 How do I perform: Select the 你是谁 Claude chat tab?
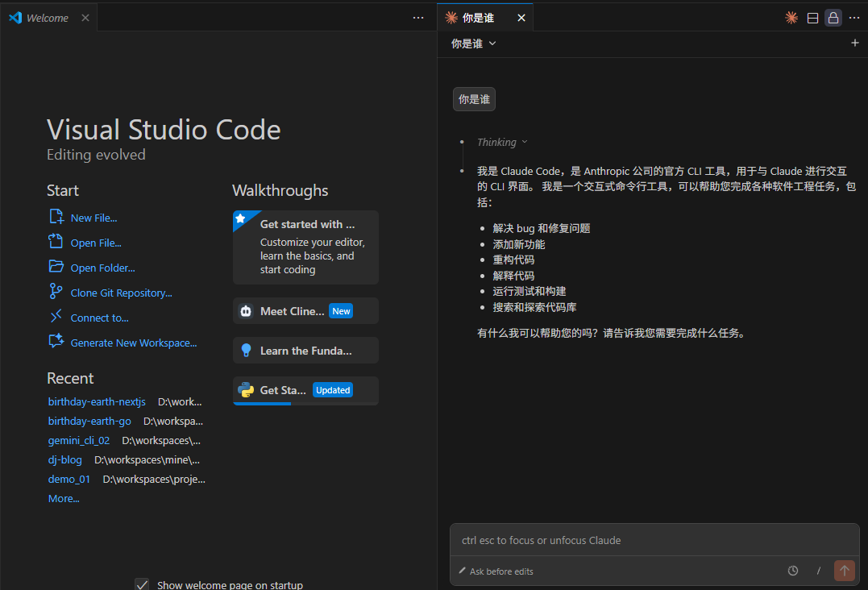coord(478,18)
